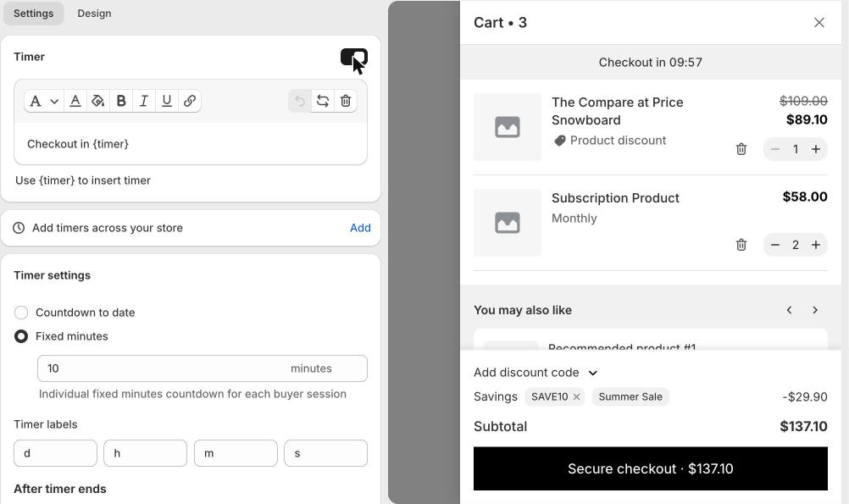
Task: Switch to the Design tab
Action: (94, 14)
